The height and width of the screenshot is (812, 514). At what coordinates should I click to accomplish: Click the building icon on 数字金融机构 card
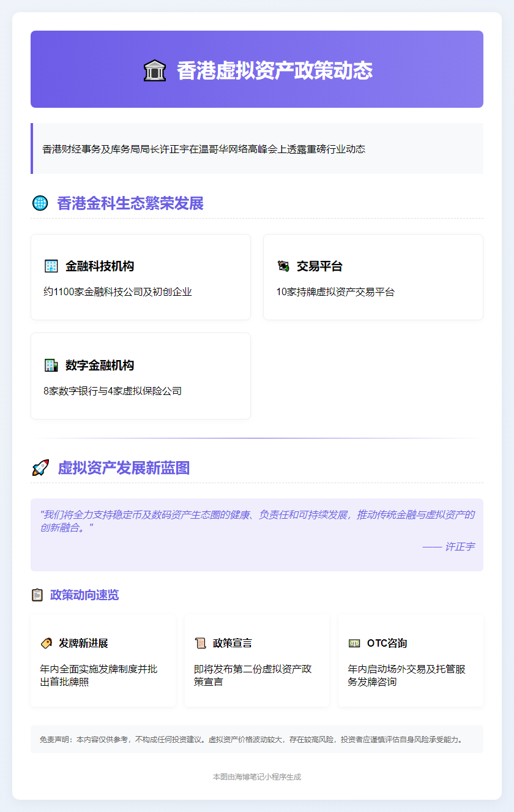(52, 364)
